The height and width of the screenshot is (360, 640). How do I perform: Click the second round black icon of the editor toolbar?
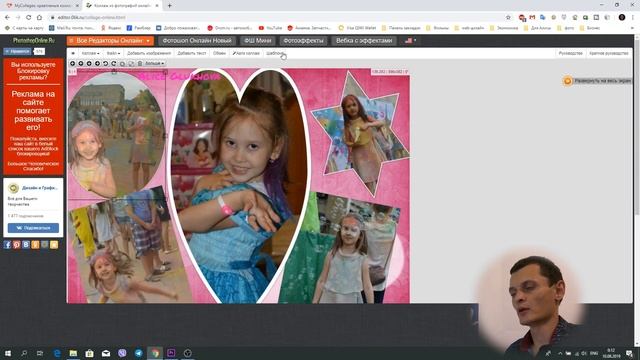81,63
